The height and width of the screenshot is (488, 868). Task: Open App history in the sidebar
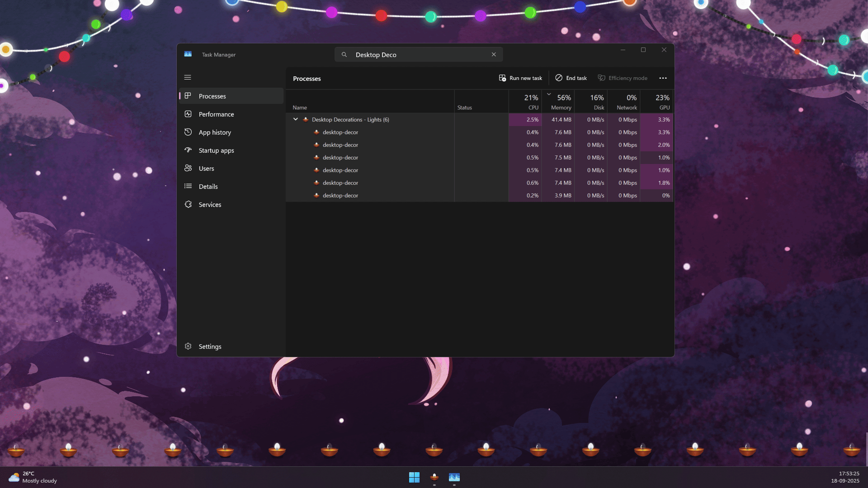tap(215, 132)
